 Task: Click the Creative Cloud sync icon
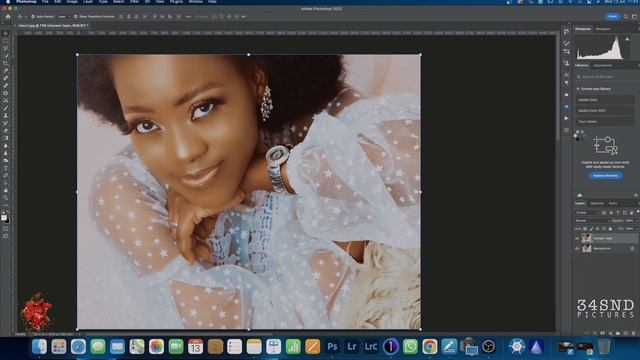point(580,195)
